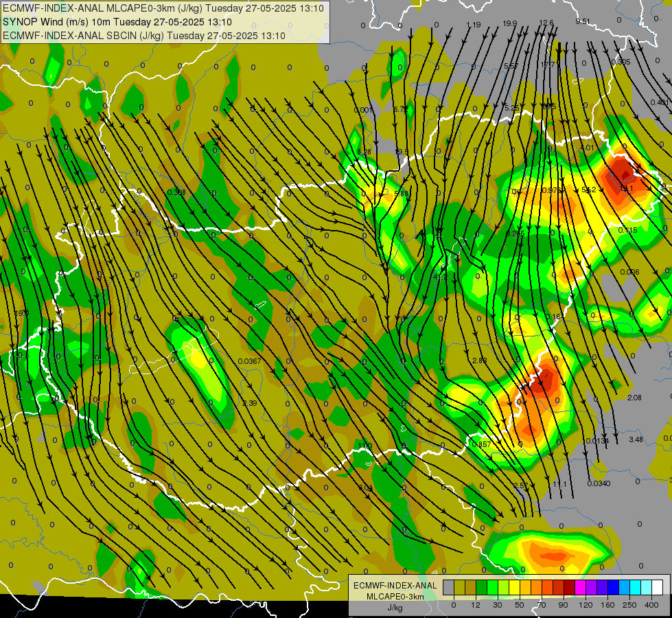This screenshot has width=672, height=618.
Task: Select the pure yellow legend swatch
Action: click(515, 587)
